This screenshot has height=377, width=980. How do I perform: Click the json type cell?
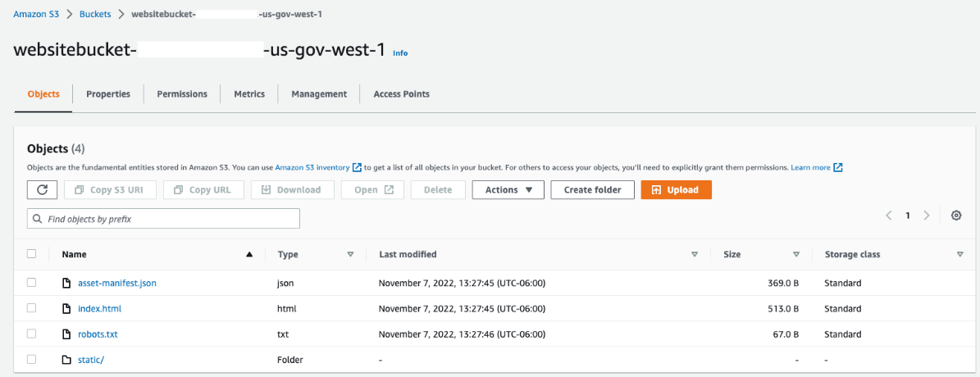285,284
